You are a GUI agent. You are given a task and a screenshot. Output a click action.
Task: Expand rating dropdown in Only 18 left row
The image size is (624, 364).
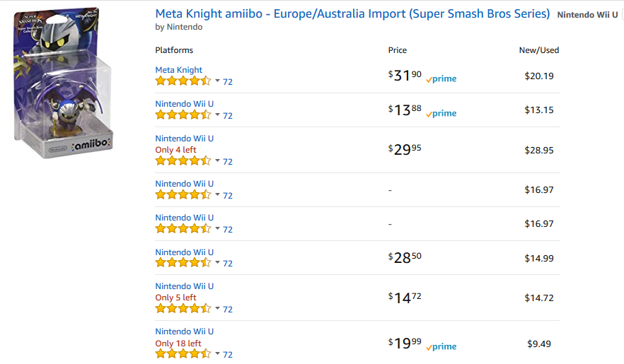(x=217, y=353)
